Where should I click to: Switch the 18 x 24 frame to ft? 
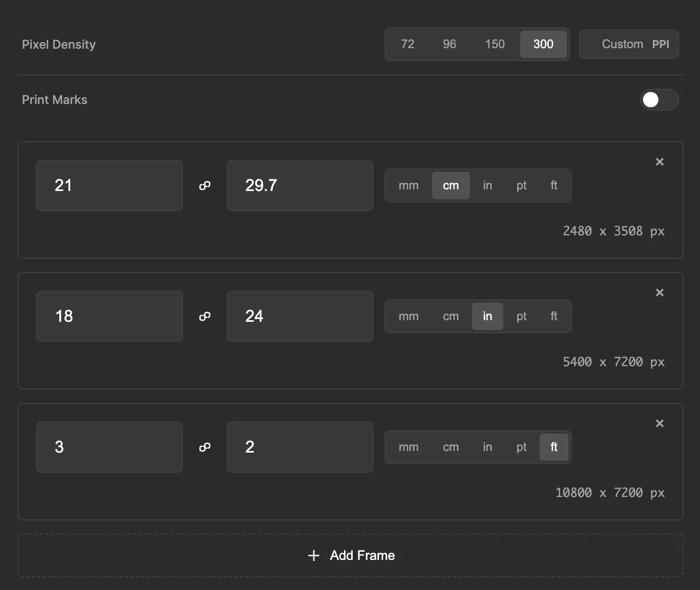pos(554,316)
